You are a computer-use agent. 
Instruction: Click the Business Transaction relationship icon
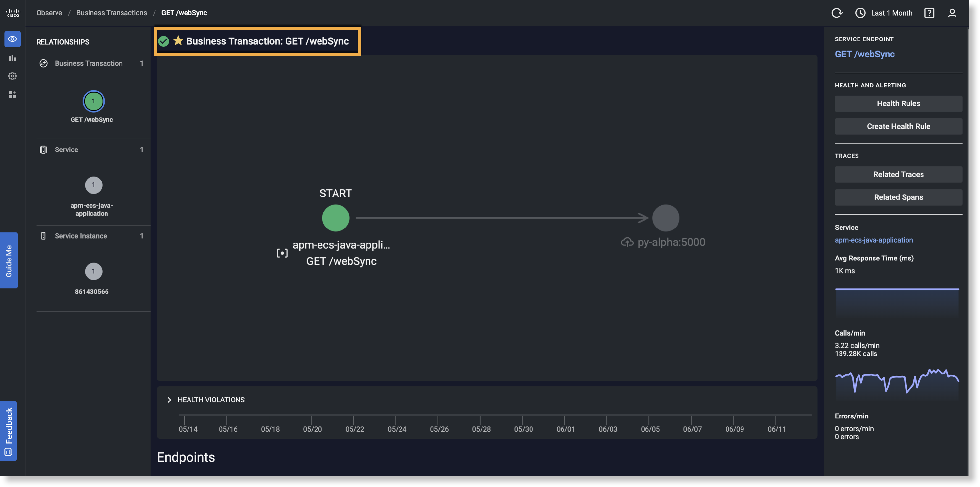click(x=43, y=63)
